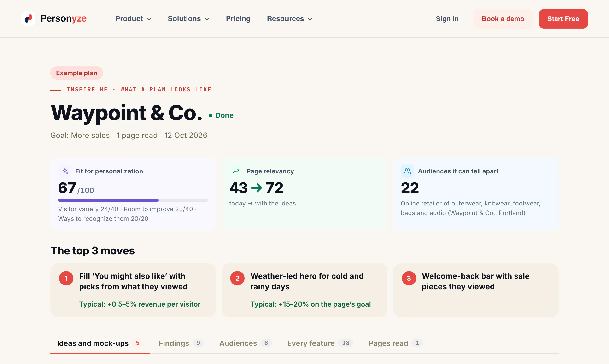
Task: Click the trending-up icon beside Page relevancy
Action: pyautogui.click(x=236, y=171)
